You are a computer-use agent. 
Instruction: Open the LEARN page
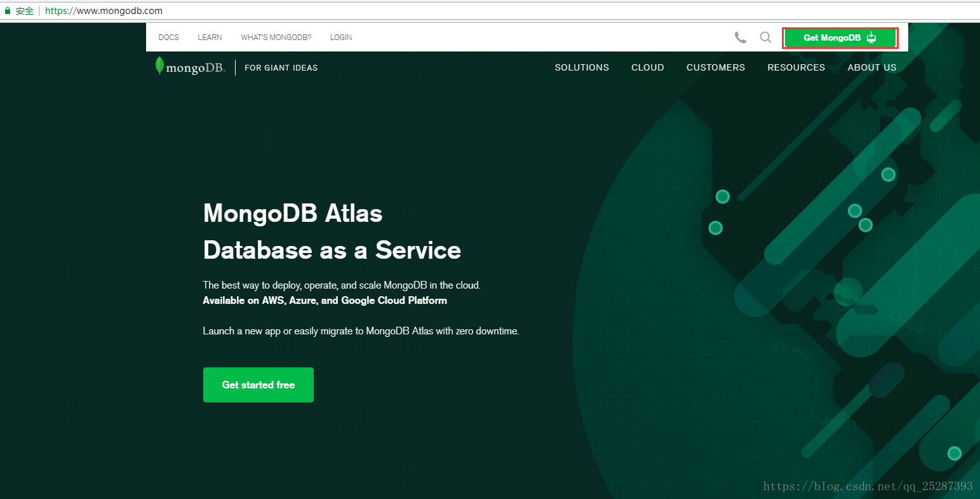tap(210, 37)
